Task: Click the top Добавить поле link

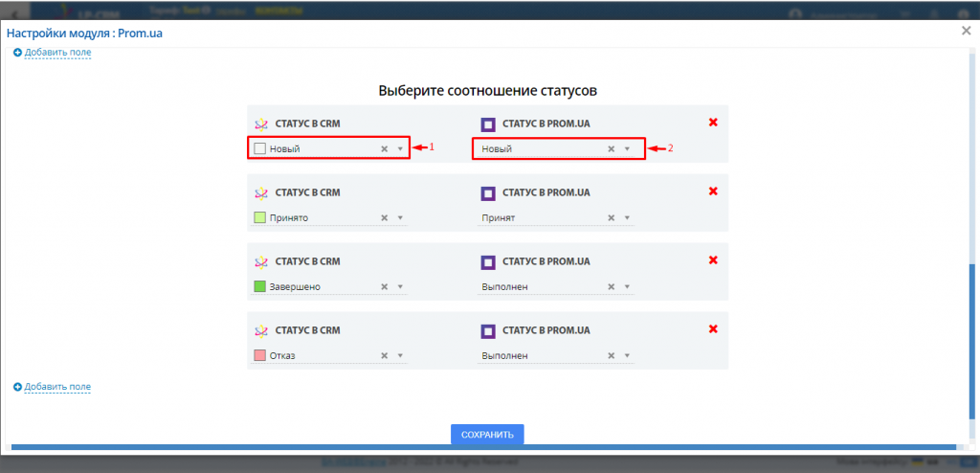Action: 58,53
